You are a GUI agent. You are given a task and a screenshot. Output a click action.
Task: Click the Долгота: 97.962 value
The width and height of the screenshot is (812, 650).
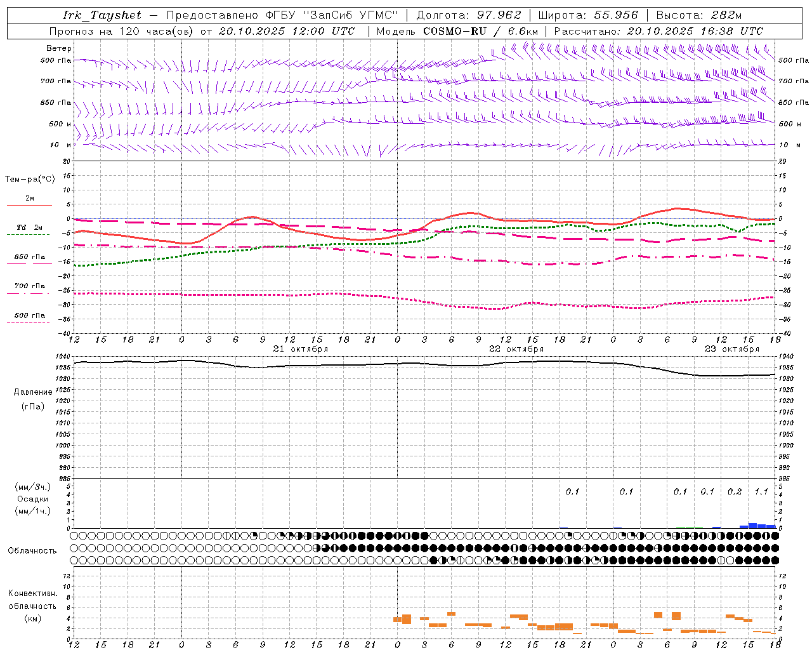pos(468,15)
